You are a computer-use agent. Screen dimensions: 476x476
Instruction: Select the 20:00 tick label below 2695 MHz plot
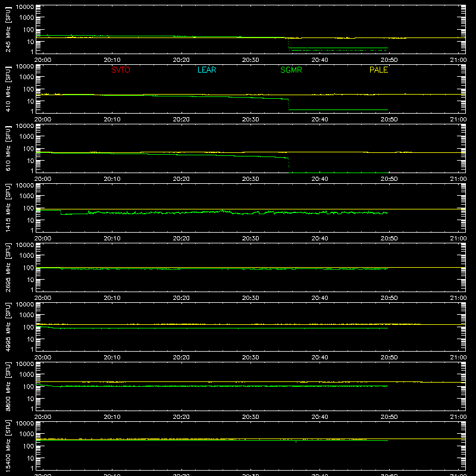[x=43, y=298]
